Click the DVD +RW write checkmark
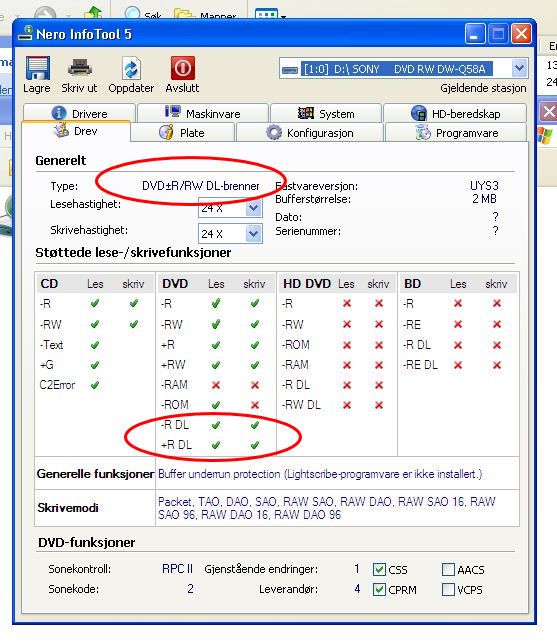This screenshot has width=557, height=643. (x=255, y=365)
